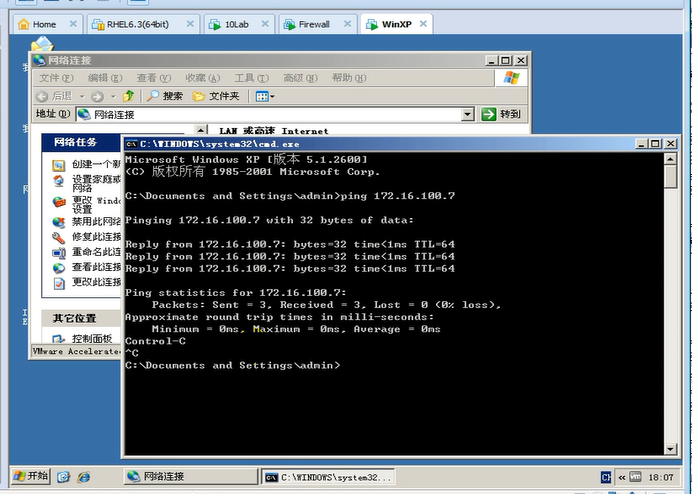Close the RHEL6.3(64bit) tab
Screen dimensions: 692x494
(190, 24)
